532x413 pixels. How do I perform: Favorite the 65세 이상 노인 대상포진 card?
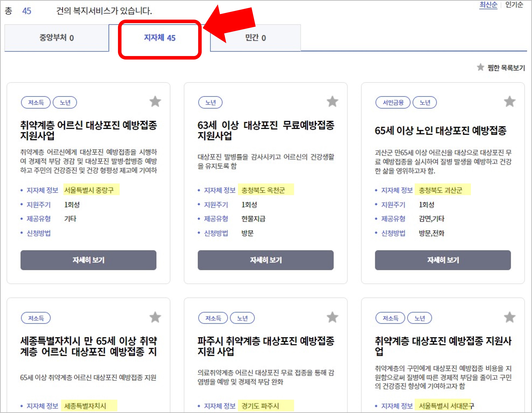509,102
